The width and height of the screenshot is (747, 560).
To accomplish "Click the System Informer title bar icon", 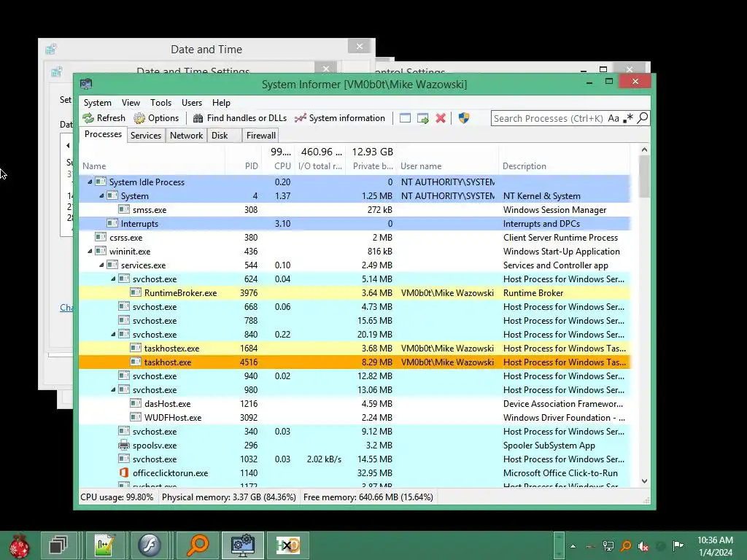I will pyautogui.click(x=86, y=85).
